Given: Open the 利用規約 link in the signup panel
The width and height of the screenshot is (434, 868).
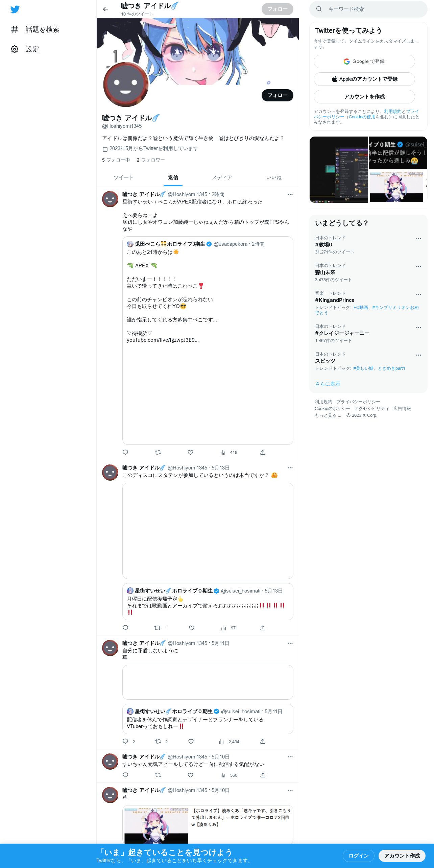Looking at the screenshot, I should click(x=392, y=111).
